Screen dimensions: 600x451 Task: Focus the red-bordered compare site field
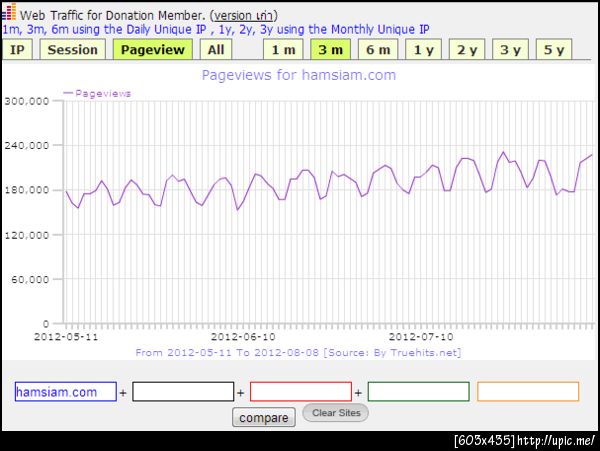(301, 392)
